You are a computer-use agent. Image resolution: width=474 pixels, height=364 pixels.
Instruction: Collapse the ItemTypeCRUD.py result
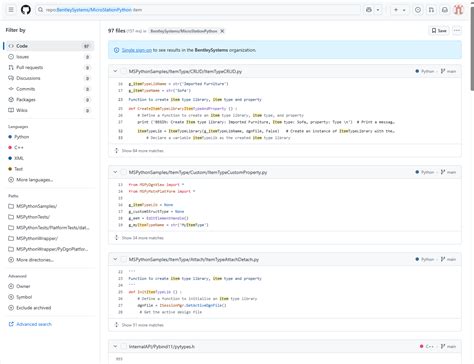click(x=115, y=71)
